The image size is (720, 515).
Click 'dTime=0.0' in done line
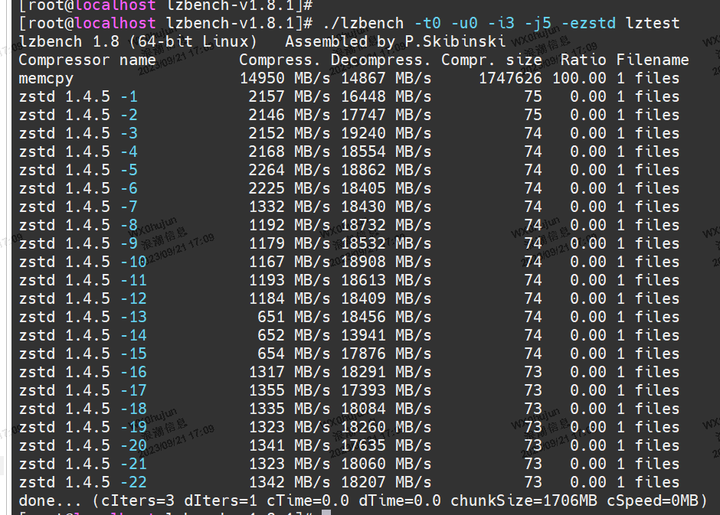pos(400,501)
